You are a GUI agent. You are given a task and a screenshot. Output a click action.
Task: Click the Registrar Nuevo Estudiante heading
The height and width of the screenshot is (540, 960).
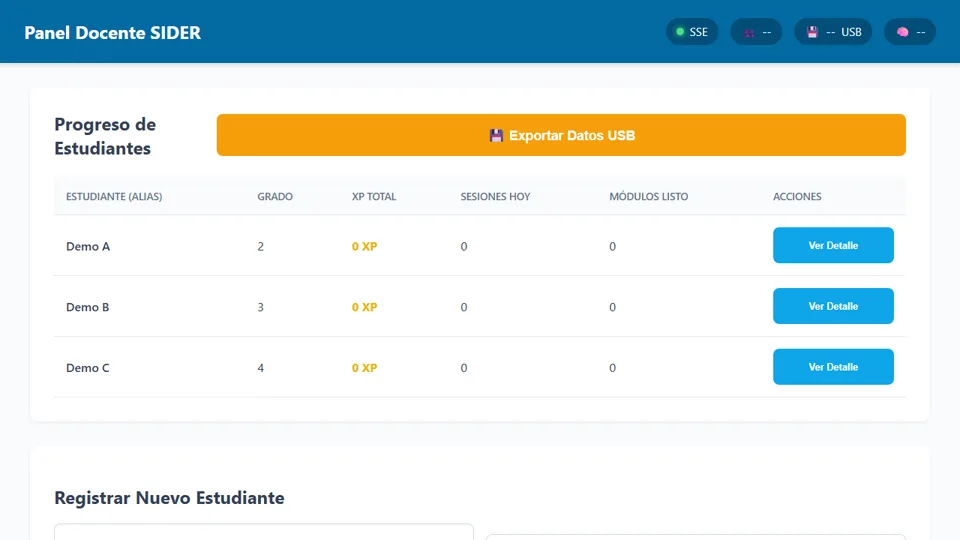(170, 497)
